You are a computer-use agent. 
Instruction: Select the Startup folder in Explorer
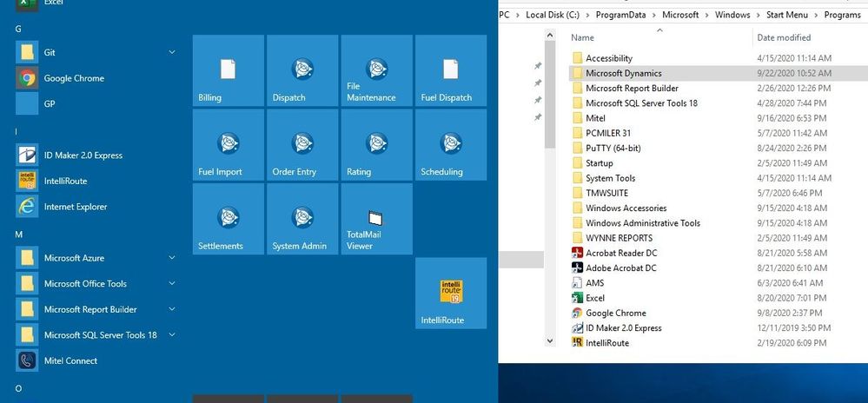click(x=592, y=162)
